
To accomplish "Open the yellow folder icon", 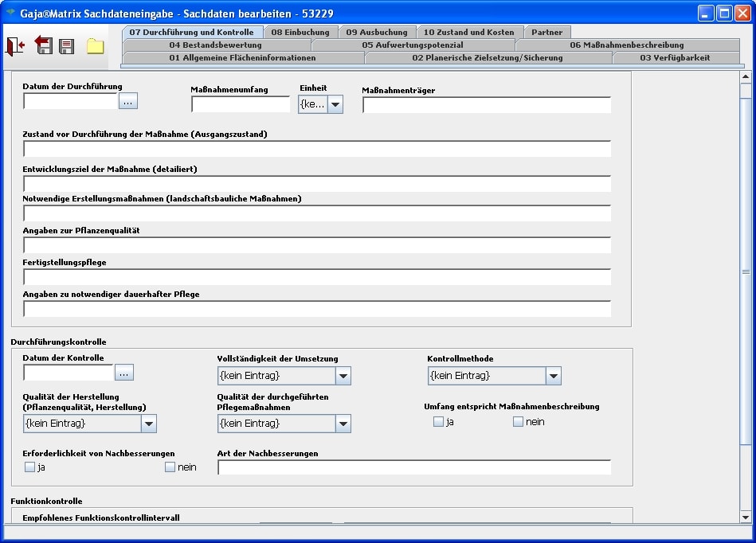I will (x=96, y=46).
